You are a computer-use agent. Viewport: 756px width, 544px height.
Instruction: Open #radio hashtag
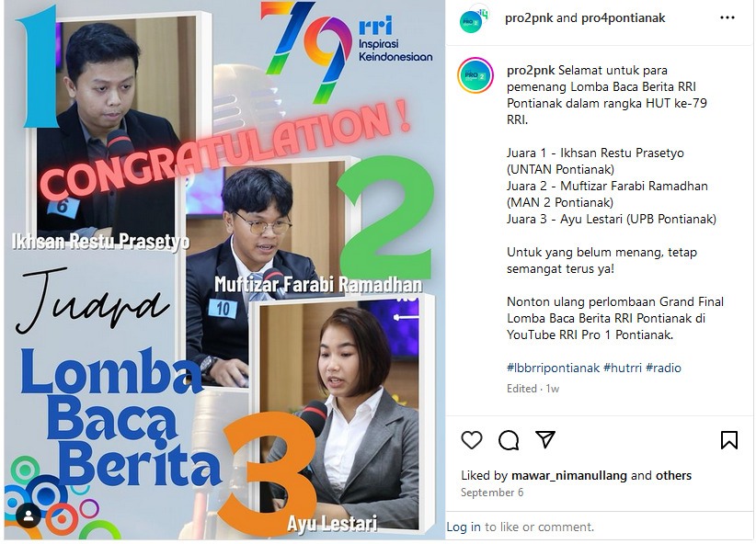(663, 368)
